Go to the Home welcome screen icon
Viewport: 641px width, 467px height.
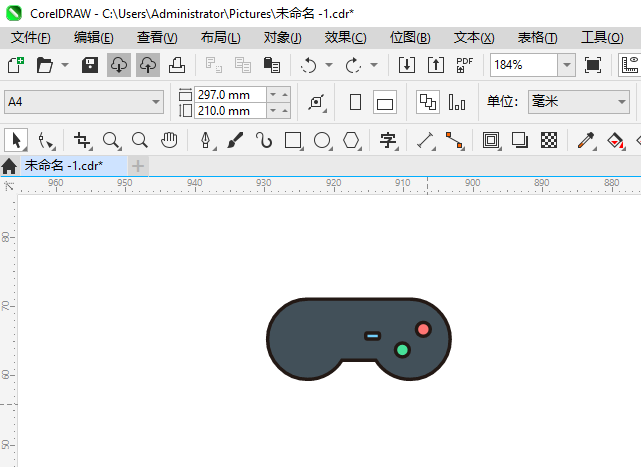[x=9, y=166]
